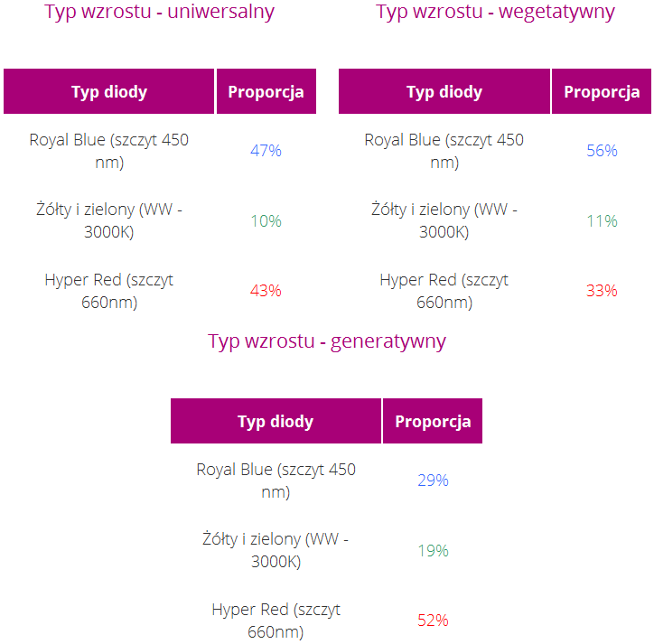Select Hyper Red row label in generatywny table
Image resolution: width=654 pixels, height=644 pixels.
(276, 621)
